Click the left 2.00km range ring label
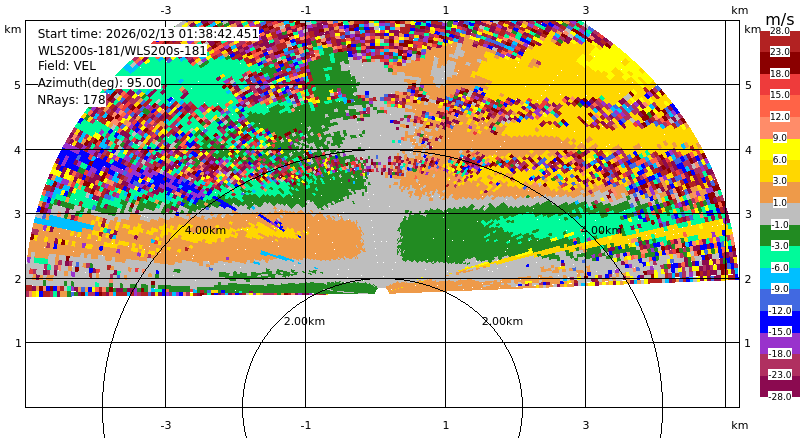 coord(304,321)
